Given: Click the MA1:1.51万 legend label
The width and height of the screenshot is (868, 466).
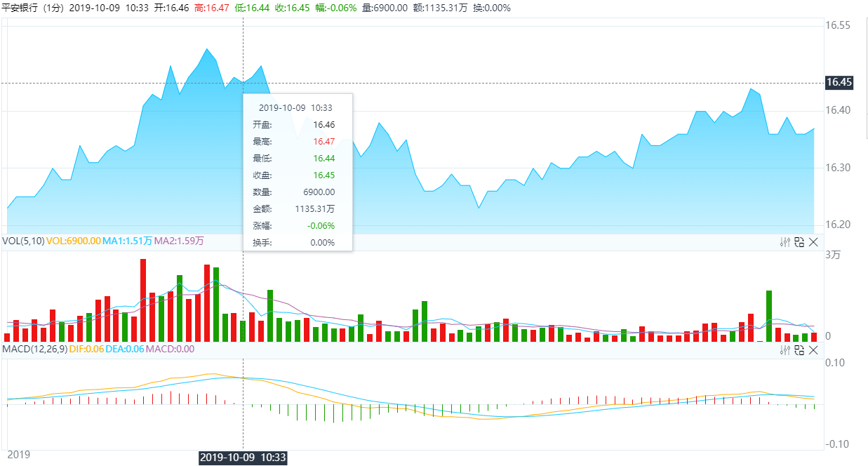Looking at the screenshot, I should [x=127, y=241].
